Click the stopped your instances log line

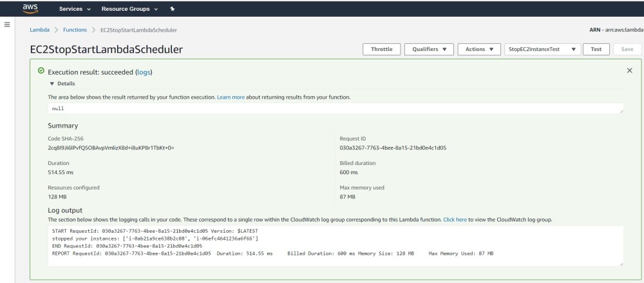point(155,239)
